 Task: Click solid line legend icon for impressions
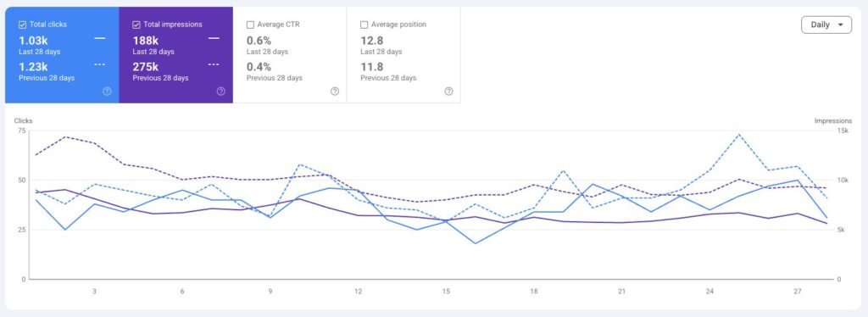pos(214,38)
